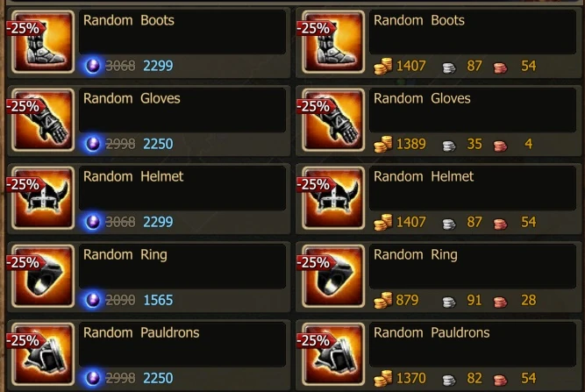This screenshot has height=392, width=585.
Task: Click the silver coin icon beside 91
Action: click(449, 302)
